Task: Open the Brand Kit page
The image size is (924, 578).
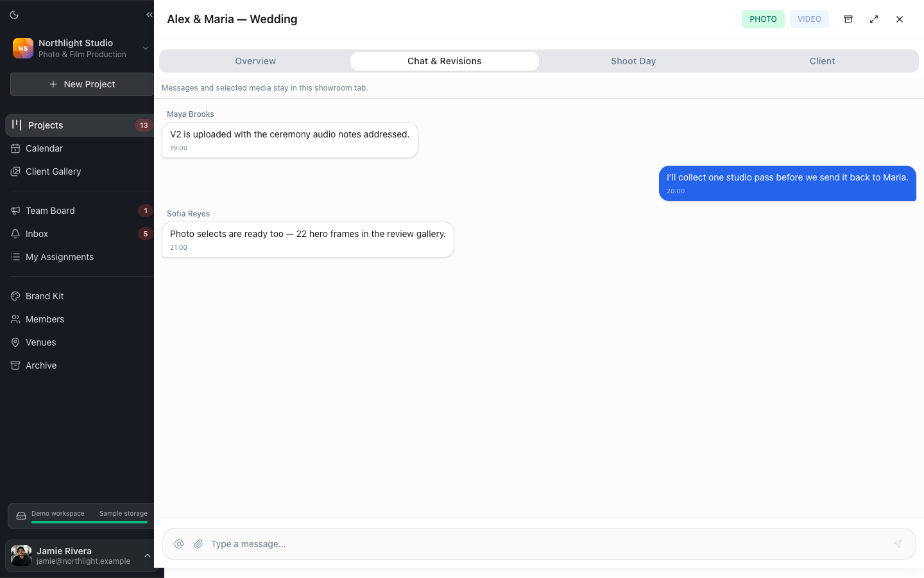Action: point(80,296)
